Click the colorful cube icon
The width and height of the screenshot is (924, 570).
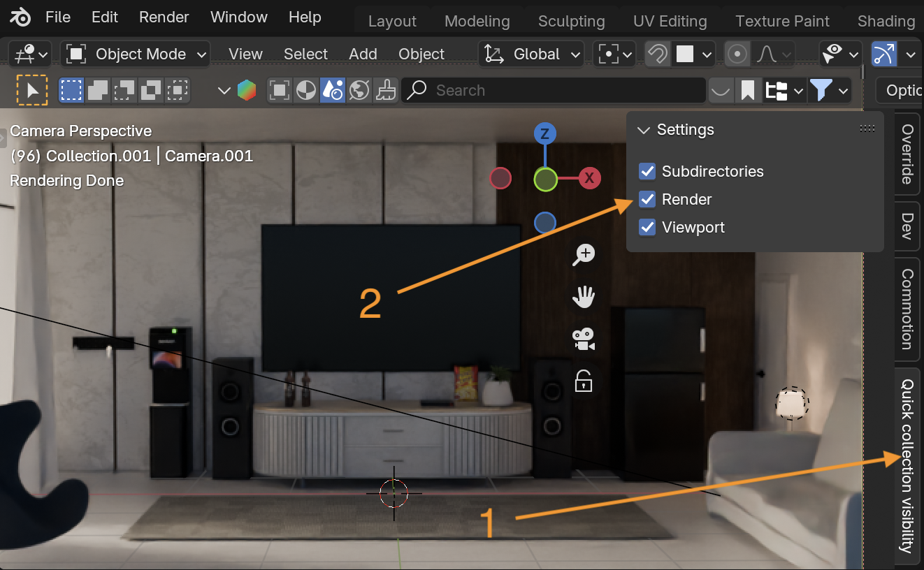(246, 90)
